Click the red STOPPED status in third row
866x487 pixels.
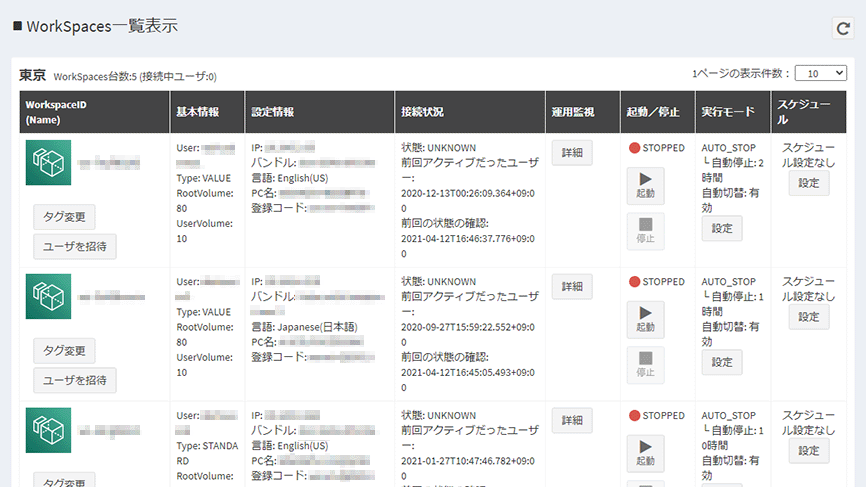tap(657, 415)
